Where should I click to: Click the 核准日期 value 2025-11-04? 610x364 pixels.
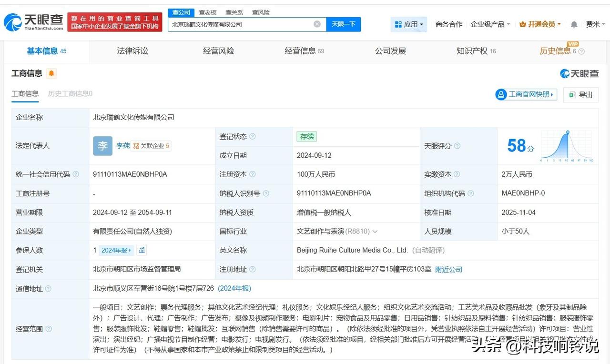[518, 212]
